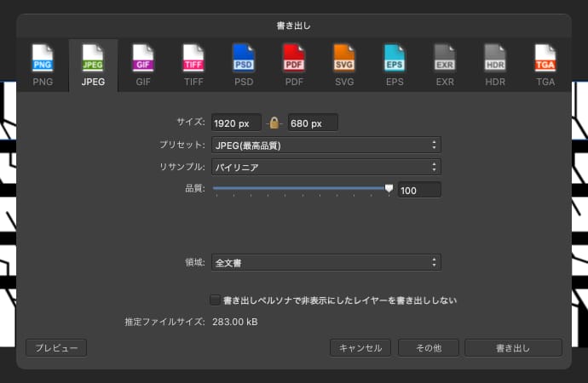Switch to the JPEG tab
The width and height of the screenshot is (588, 383).
93,65
